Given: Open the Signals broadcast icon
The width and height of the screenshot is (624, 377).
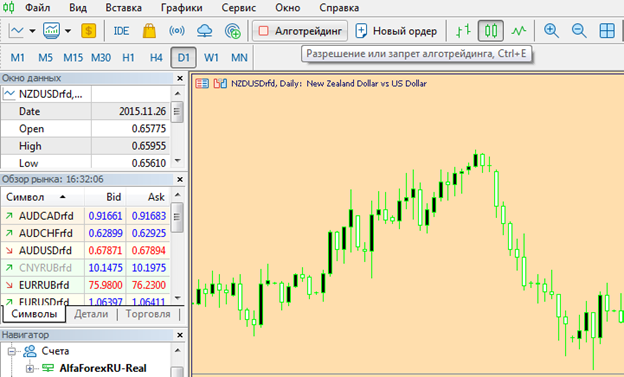Looking at the screenshot, I should (177, 31).
